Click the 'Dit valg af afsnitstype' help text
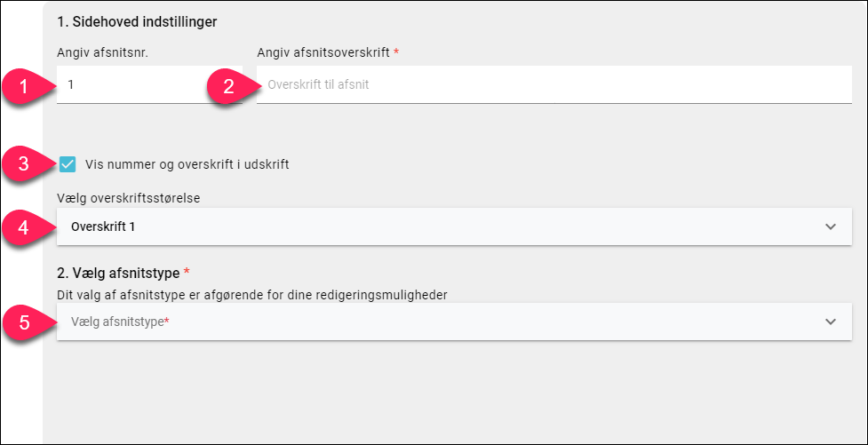Screen dimensions: 868x445 [252, 295]
